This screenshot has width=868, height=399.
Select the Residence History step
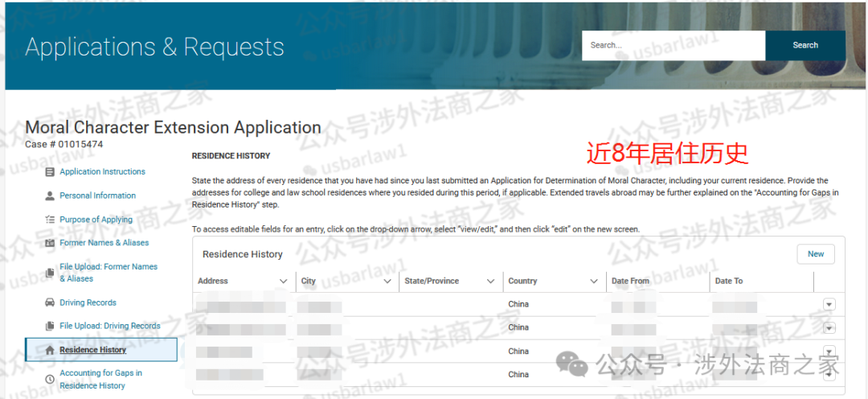(x=100, y=350)
